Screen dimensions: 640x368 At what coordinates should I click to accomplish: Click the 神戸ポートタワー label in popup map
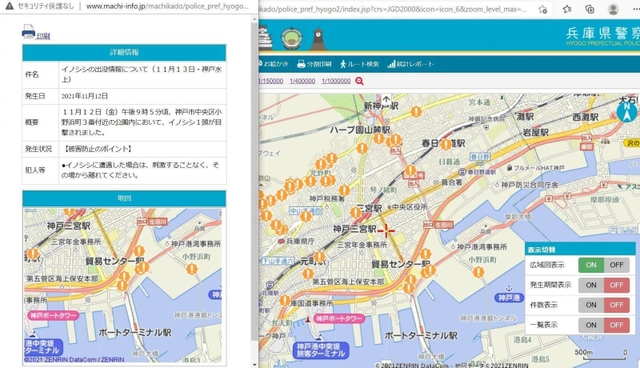coord(53,315)
